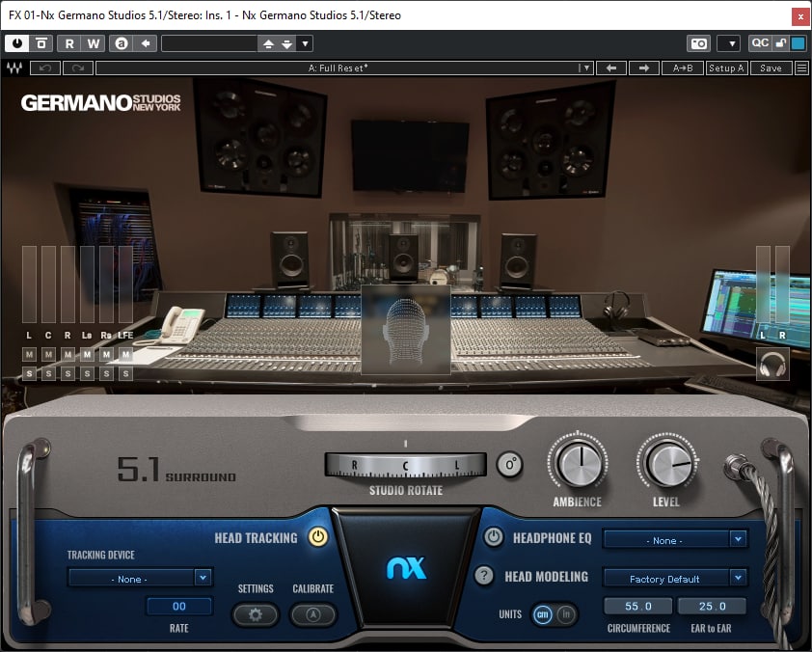Viewport: 812px width, 652px height.
Task: Click the Read automation R button
Action: (69, 43)
